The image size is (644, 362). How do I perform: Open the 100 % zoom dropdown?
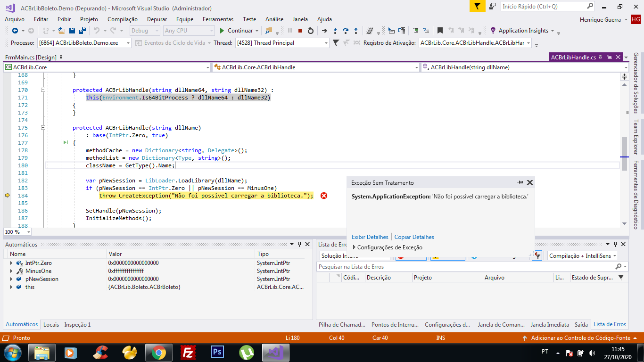click(29, 232)
